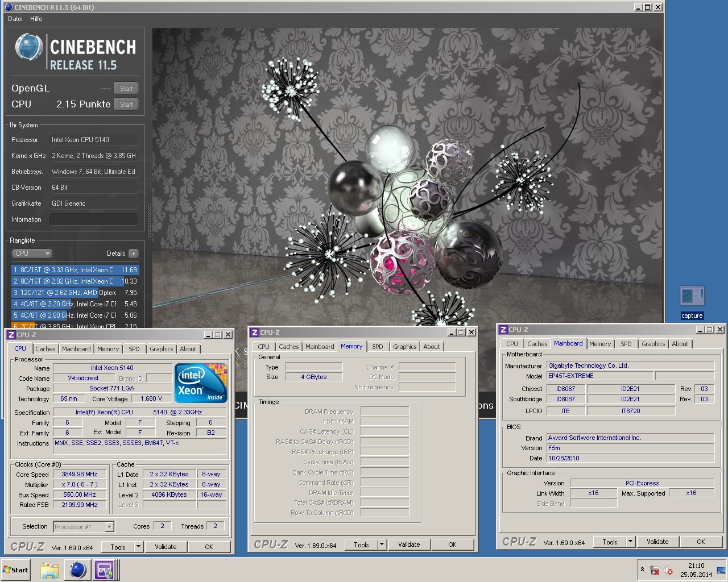Viewport: 728px width, 582px height.
Task: Open the Processor #1 selection dropdown
Action: [84, 527]
